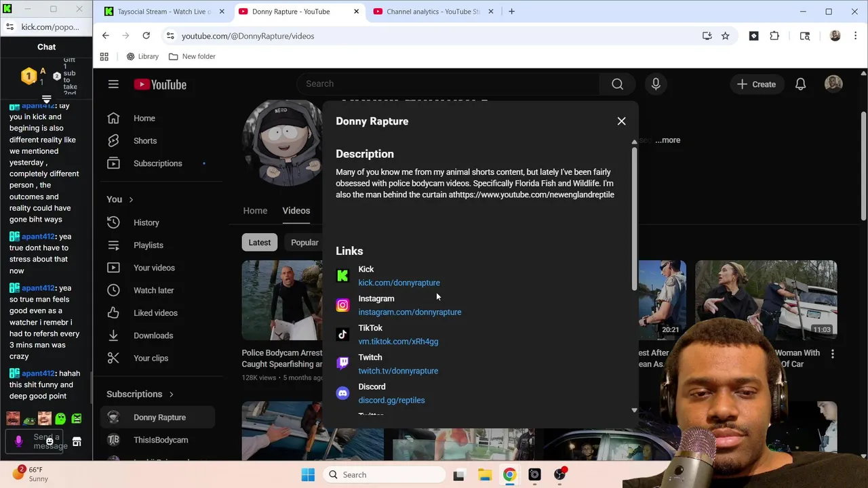
Task: Expand the You section chevron
Action: pyautogui.click(x=131, y=199)
